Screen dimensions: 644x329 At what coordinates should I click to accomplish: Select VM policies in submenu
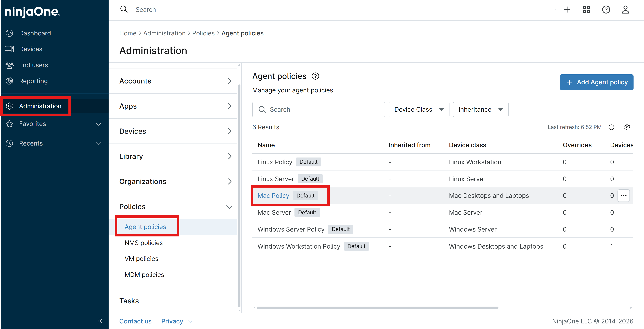141,259
